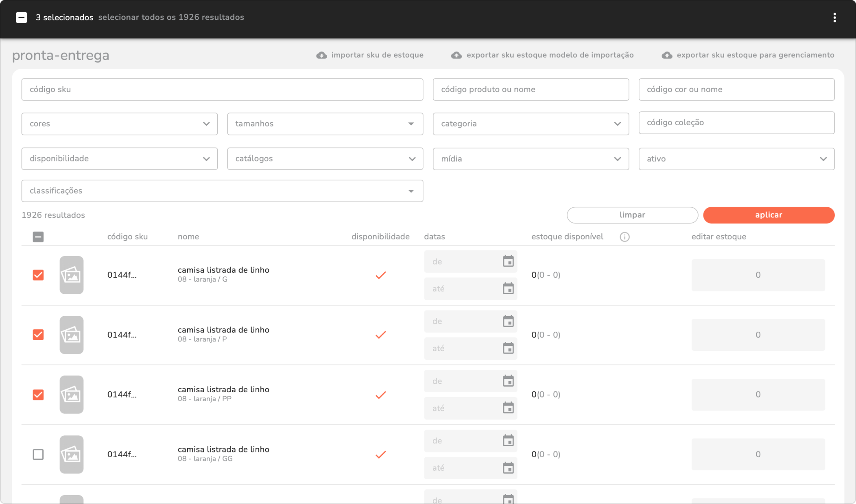Click the estoque disponível info icon

[x=625, y=237]
